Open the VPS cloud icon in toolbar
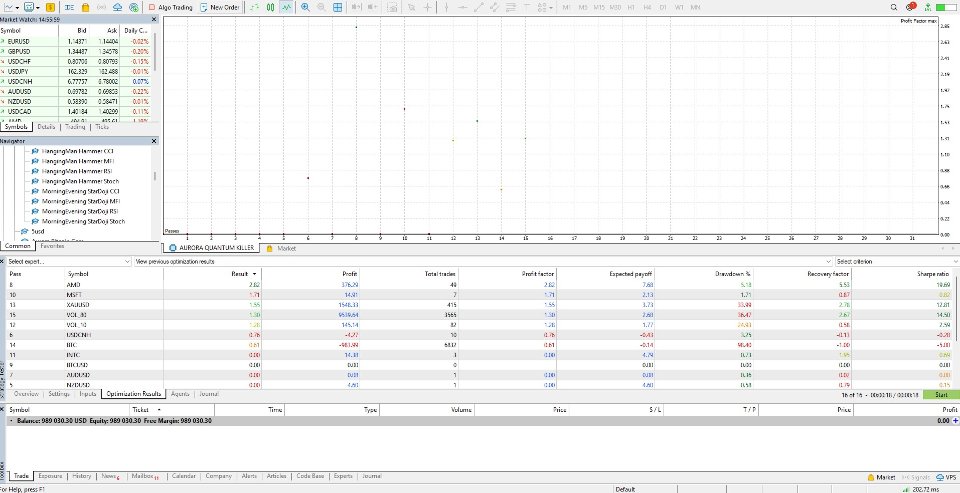 118,7
